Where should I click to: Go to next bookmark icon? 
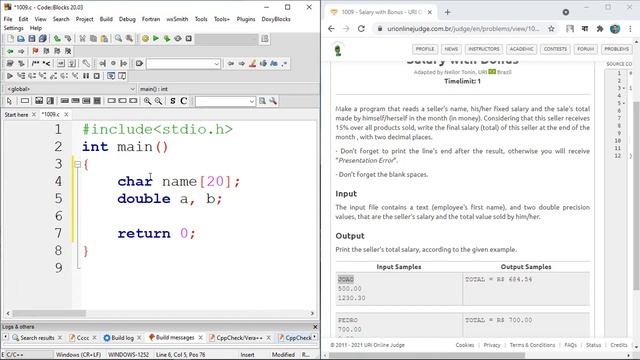(x=57, y=51)
